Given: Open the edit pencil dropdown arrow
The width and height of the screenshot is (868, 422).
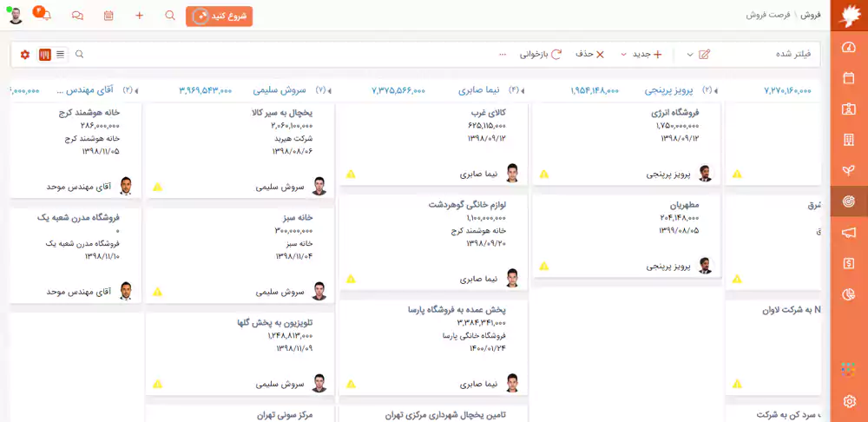Looking at the screenshot, I should [690, 55].
